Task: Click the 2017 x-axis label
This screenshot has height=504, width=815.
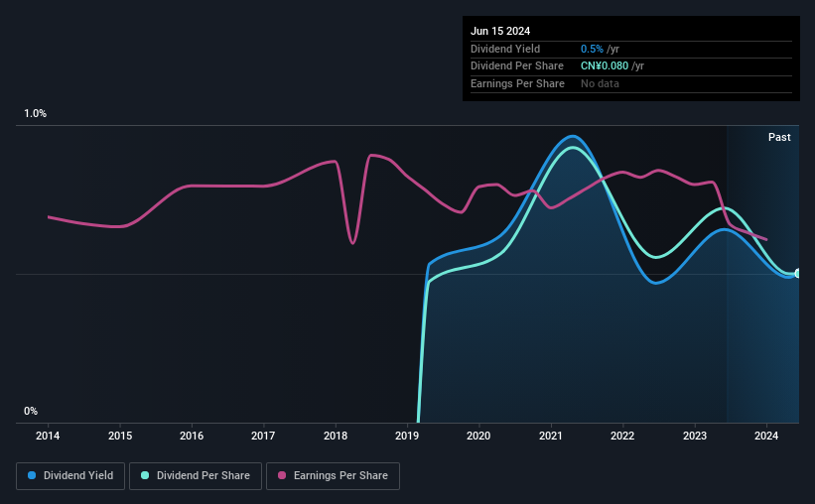Action: point(263,436)
